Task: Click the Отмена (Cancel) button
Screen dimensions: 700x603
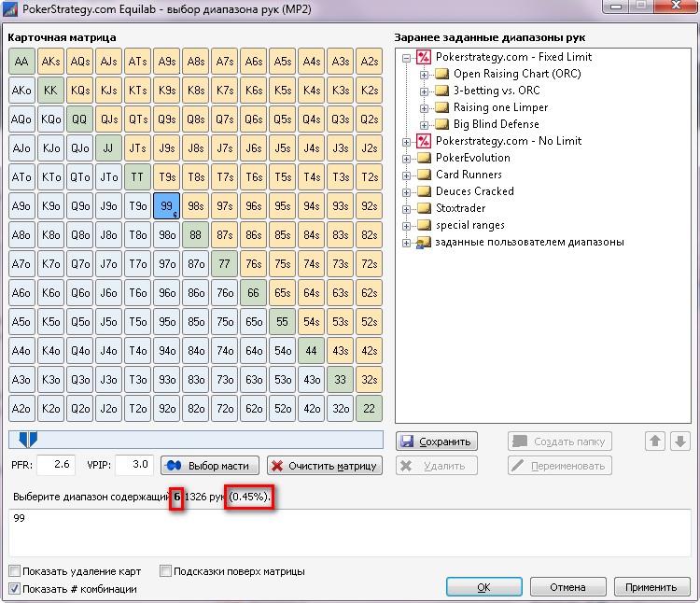Action: (x=567, y=587)
